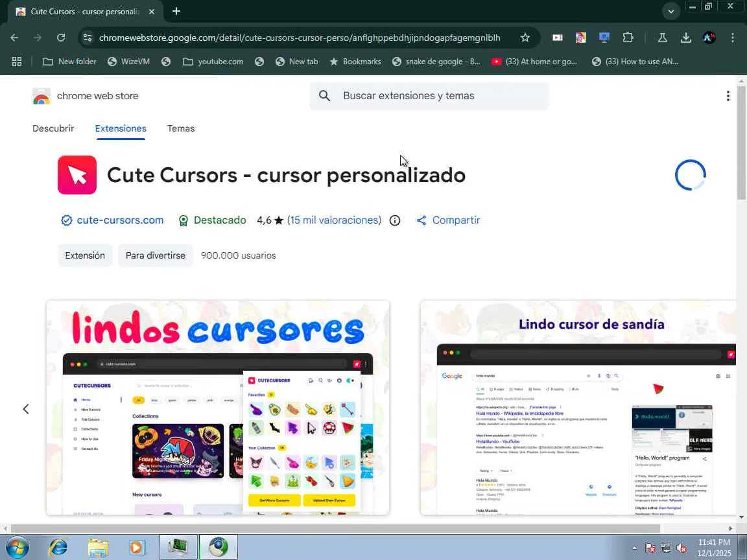Screen dimensions: 747x560
Task: Show previous screenshot with left chevron
Action: tap(26, 408)
